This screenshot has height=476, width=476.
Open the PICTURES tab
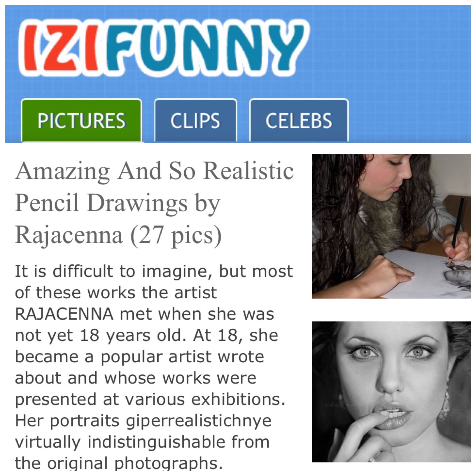pos(81,121)
